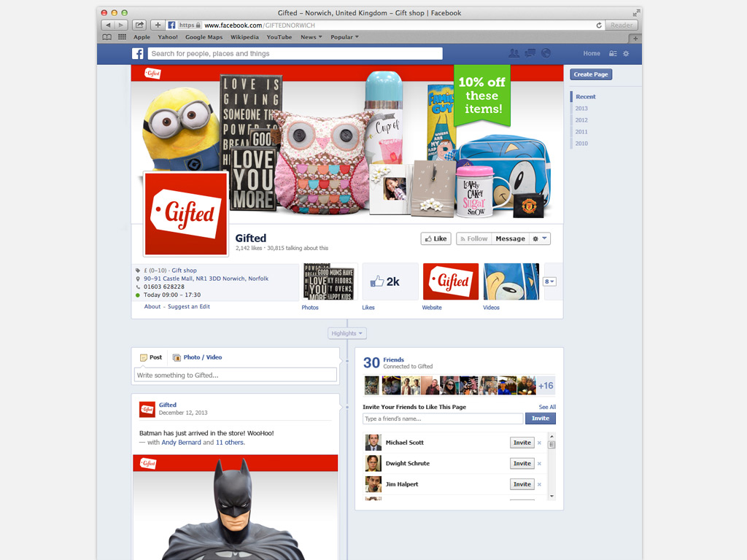
Task: Jump to 2010 in the timeline
Action: pyautogui.click(x=581, y=144)
